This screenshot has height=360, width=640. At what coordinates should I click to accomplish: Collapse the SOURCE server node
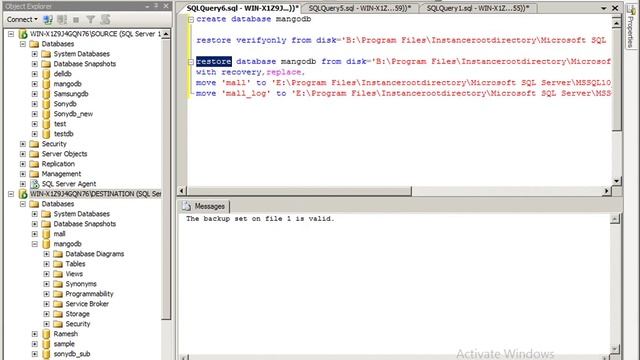(11, 34)
